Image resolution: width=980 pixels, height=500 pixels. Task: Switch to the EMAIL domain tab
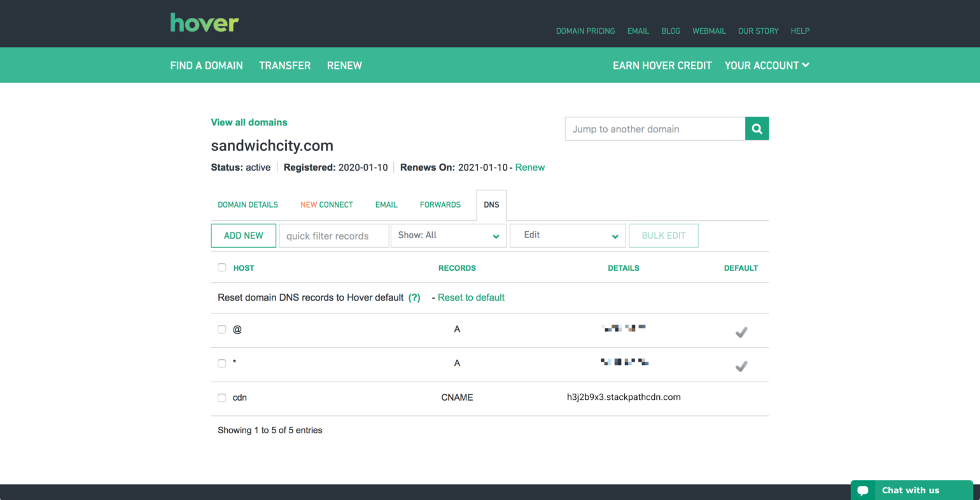386,204
